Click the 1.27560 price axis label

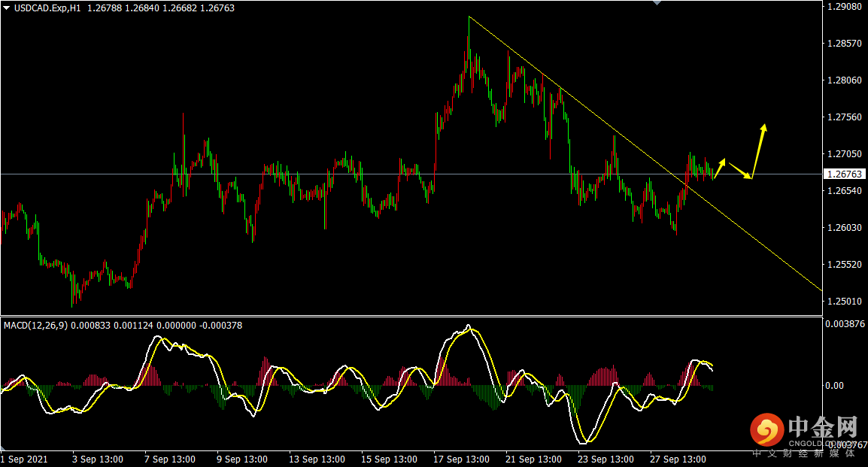(x=845, y=117)
